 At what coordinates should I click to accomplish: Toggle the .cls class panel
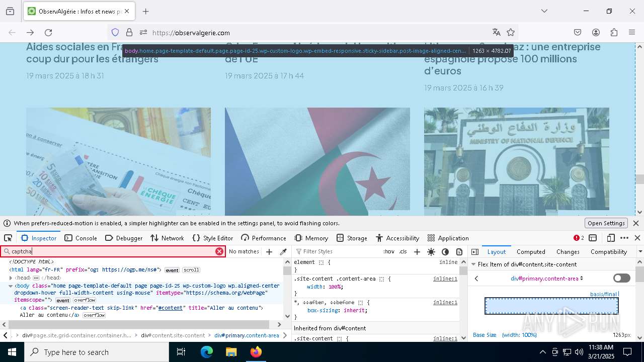pyautogui.click(x=403, y=251)
